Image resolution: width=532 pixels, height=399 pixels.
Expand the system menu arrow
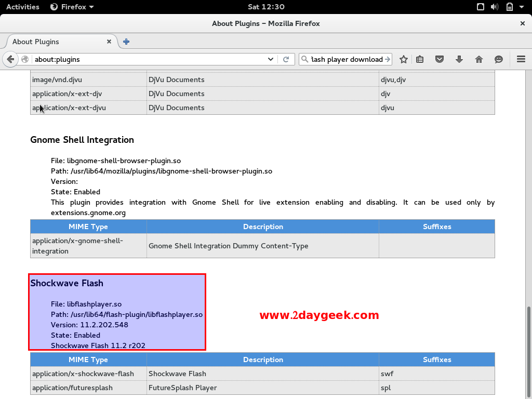(x=522, y=7)
